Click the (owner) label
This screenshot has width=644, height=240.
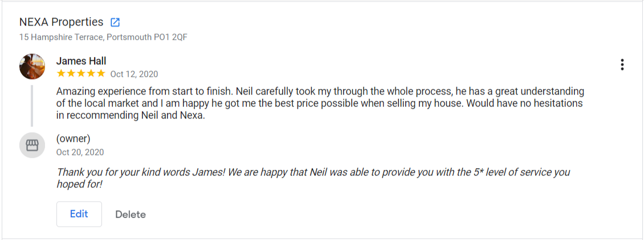tap(74, 139)
